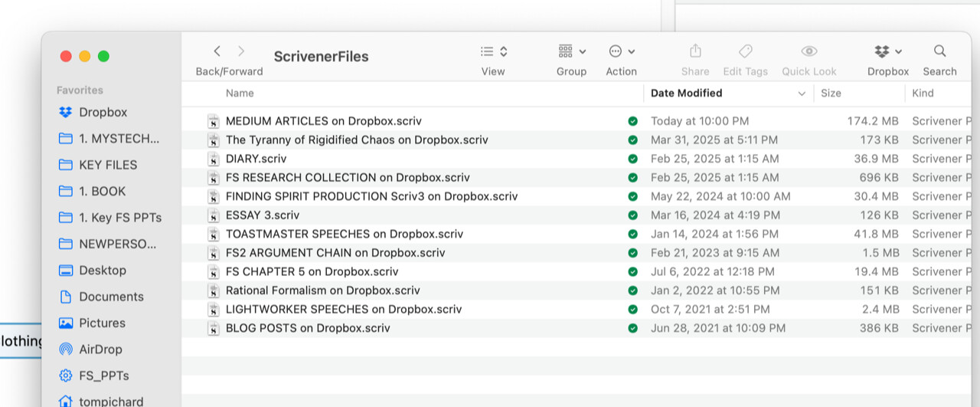The width and height of the screenshot is (980, 407).
Task: Expand the Dropbox toolbar dropdown
Action: 888,51
